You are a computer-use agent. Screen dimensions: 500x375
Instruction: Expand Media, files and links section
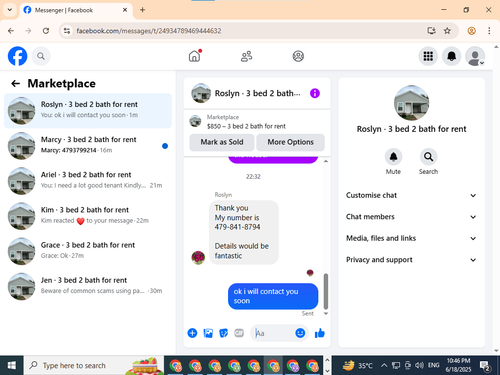coord(411,238)
